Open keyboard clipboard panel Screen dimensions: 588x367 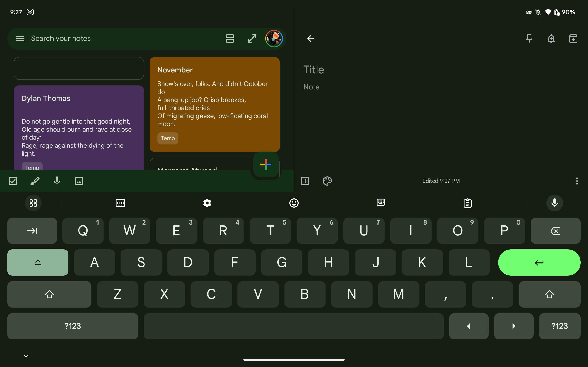coord(467,203)
